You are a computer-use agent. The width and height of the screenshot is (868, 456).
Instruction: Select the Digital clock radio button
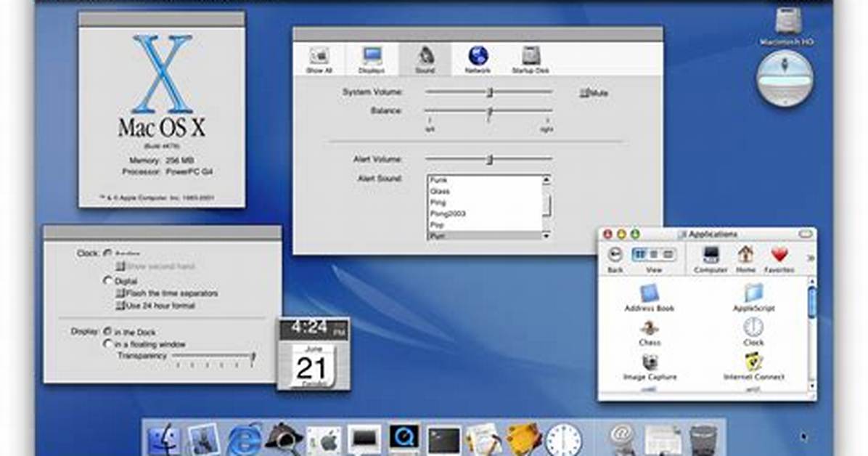coord(108,280)
